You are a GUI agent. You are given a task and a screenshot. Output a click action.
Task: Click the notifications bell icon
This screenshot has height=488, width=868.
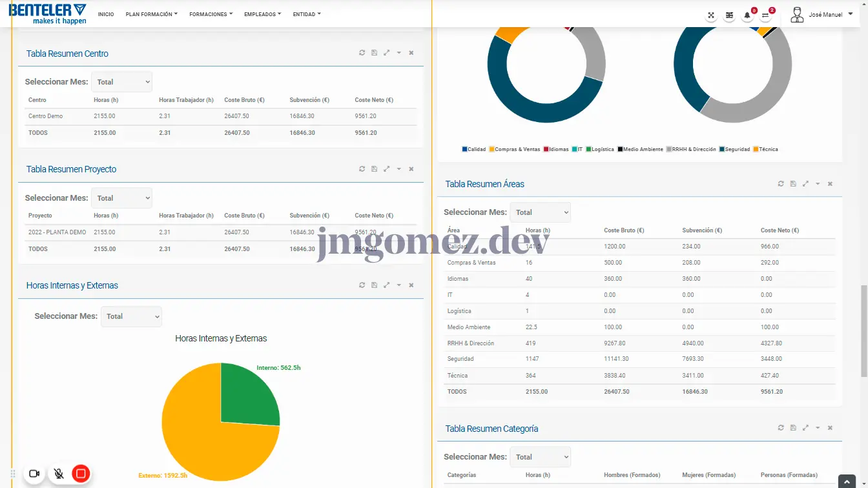[x=747, y=15]
